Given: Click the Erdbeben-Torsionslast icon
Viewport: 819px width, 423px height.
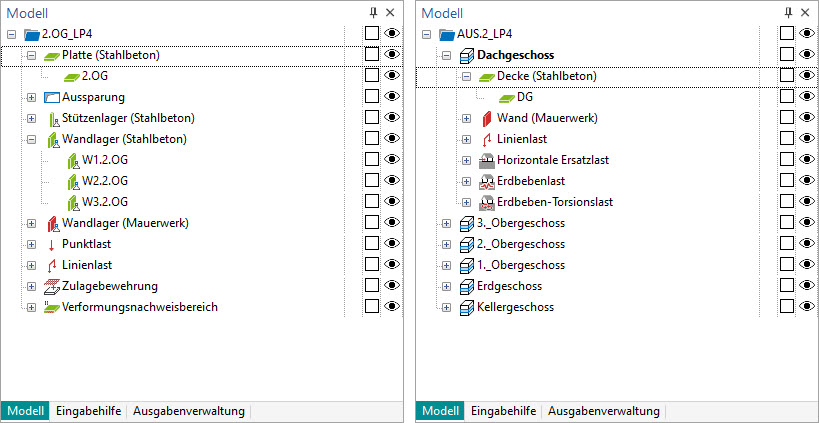Looking at the screenshot, I should 486,202.
